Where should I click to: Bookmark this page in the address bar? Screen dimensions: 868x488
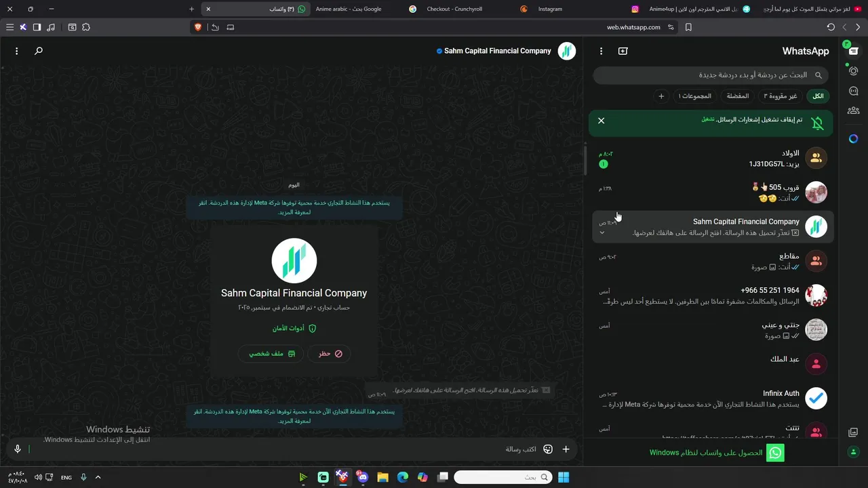click(x=688, y=27)
